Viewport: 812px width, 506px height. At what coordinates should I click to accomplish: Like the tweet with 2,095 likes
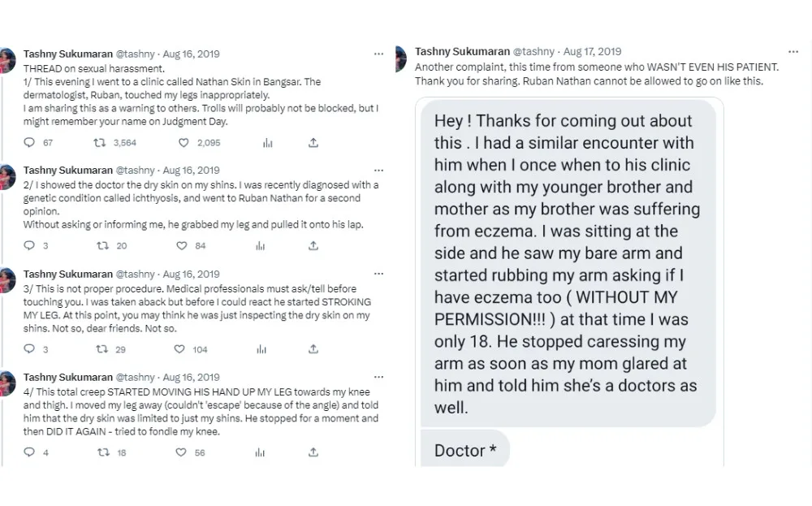click(x=184, y=143)
